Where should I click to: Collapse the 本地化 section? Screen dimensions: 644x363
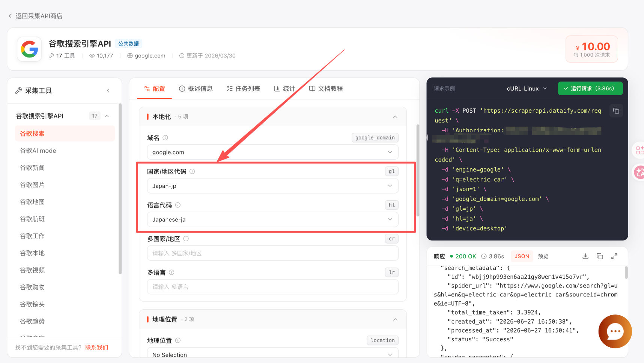click(395, 117)
